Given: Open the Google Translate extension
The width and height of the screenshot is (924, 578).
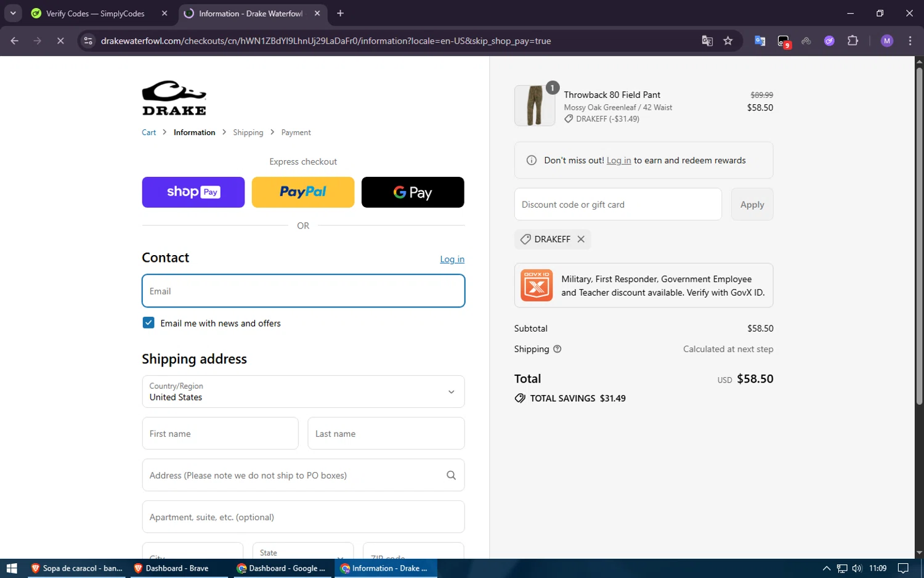Looking at the screenshot, I should [x=760, y=41].
